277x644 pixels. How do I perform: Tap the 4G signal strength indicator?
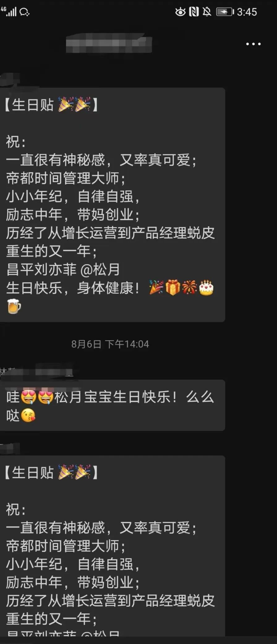8,11
